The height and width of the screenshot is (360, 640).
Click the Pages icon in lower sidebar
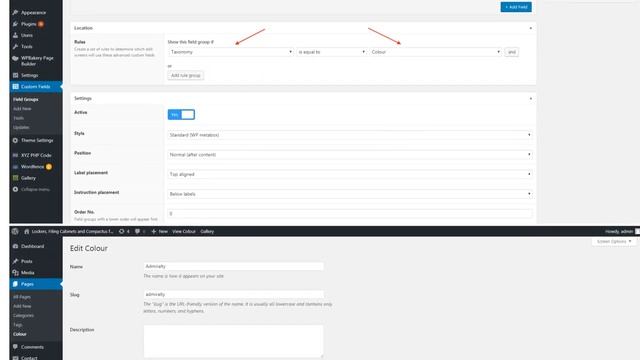pos(16,284)
